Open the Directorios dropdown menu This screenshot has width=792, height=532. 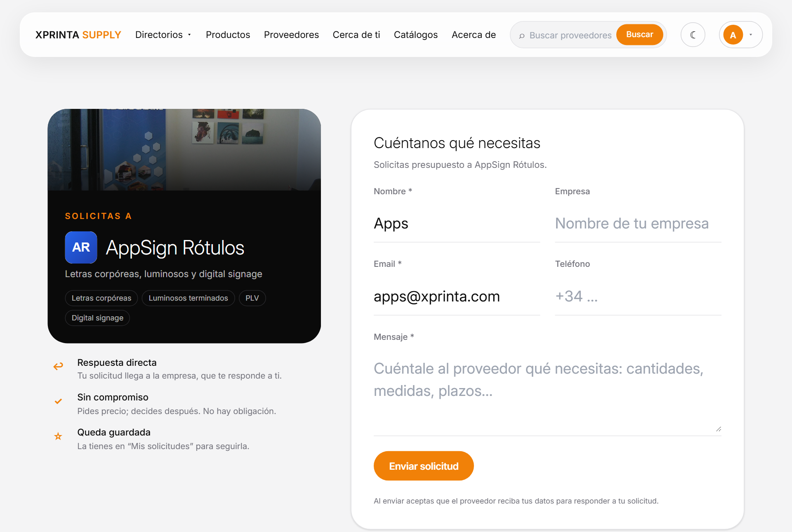pyautogui.click(x=163, y=35)
